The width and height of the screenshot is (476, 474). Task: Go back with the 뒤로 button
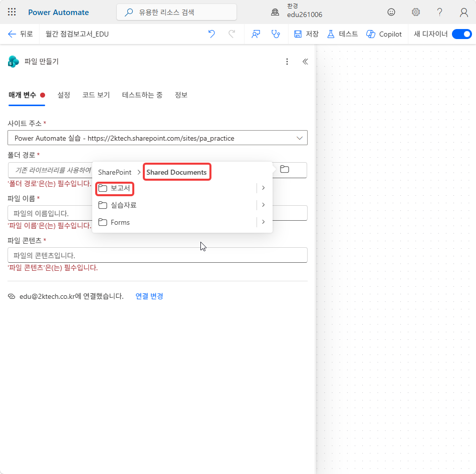pyautogui.click(x=21, y=34)
